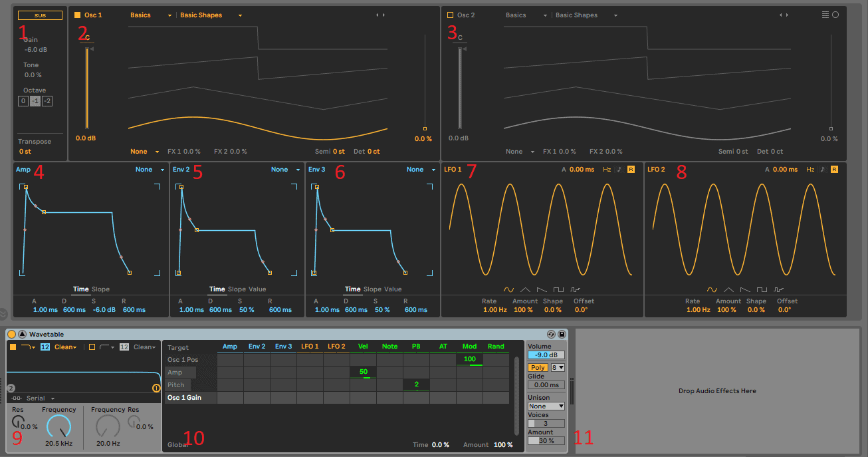868x457 pixels.
Task: Click the Osc 1 gain vertical slider
Action: [86, 86]
